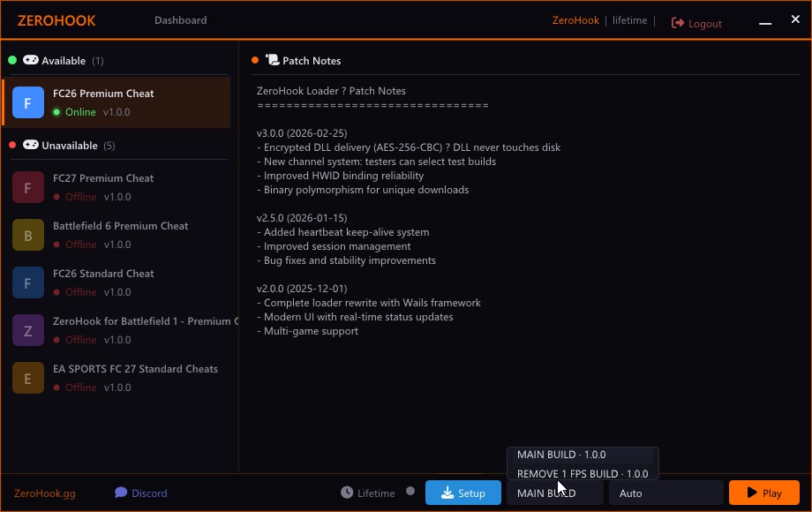The width and height of the screenshot is (812, 512).
Task: Click the maroon F avatar of FC27 Premium Cheat
Action: 28,187
